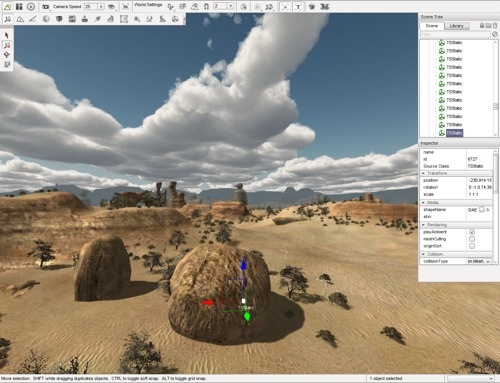Select the scale tool in left palette
The height and width of the screenshot is (383, 500).
pos(7,64)
